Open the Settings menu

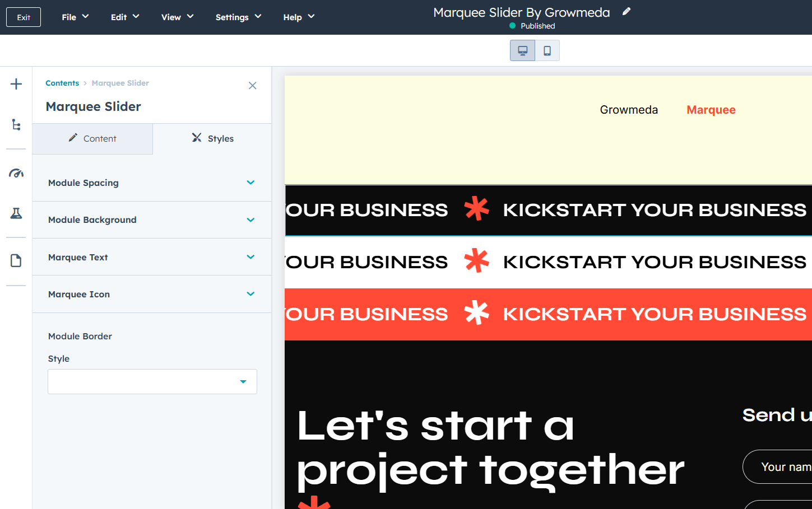[x=238, y=17]
